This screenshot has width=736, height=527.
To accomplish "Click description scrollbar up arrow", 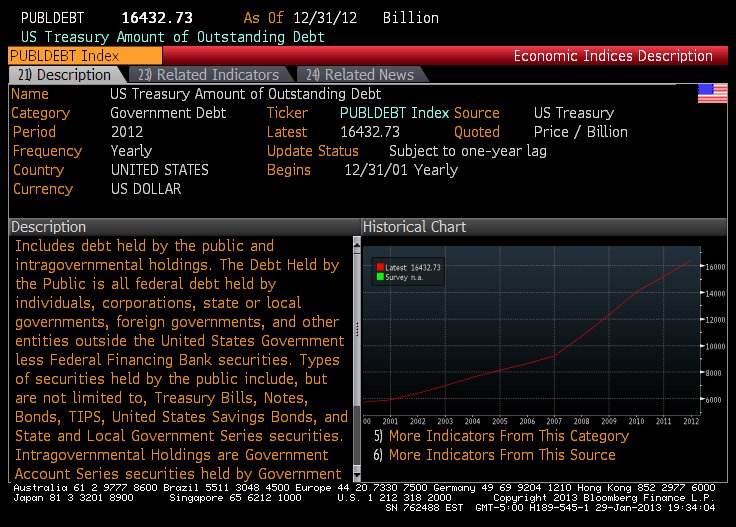I will (357, 243).
